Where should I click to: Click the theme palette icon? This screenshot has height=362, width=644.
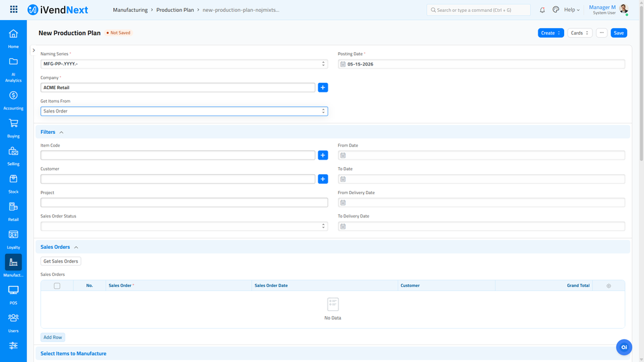coord(556,9)
